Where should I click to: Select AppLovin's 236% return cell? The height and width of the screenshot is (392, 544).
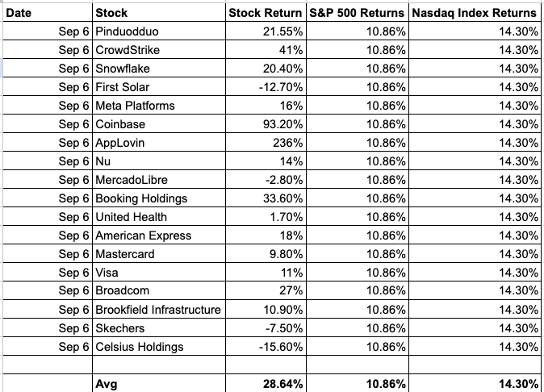point(266,143)
